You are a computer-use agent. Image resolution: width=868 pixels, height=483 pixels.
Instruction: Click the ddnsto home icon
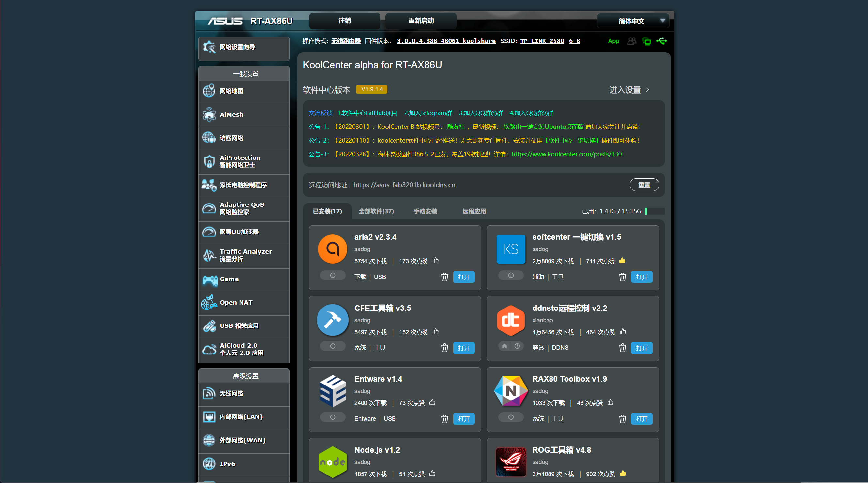[504, 346]
